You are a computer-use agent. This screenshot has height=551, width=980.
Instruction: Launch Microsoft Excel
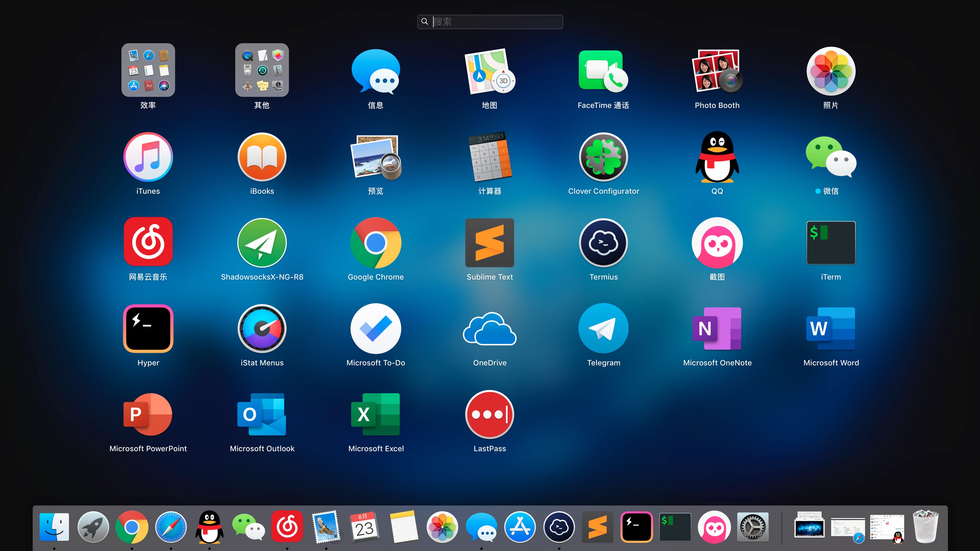pyautogui.click(x=376, y=414)
